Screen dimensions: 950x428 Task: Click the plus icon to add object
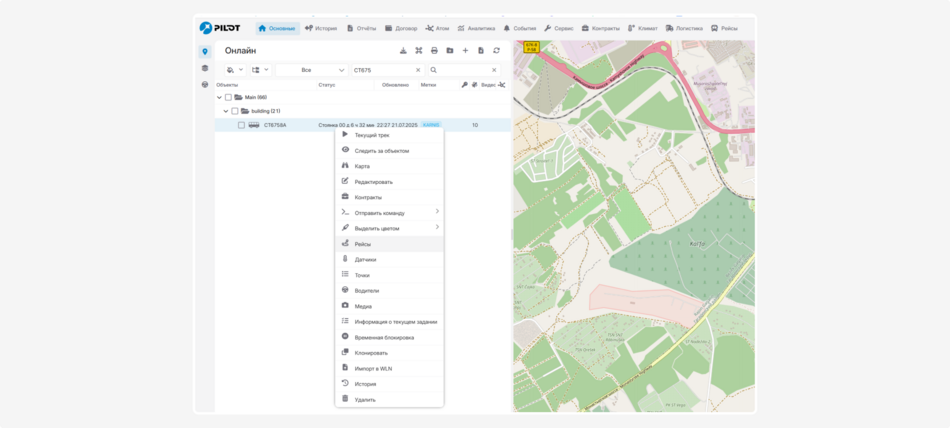point(465,50)
